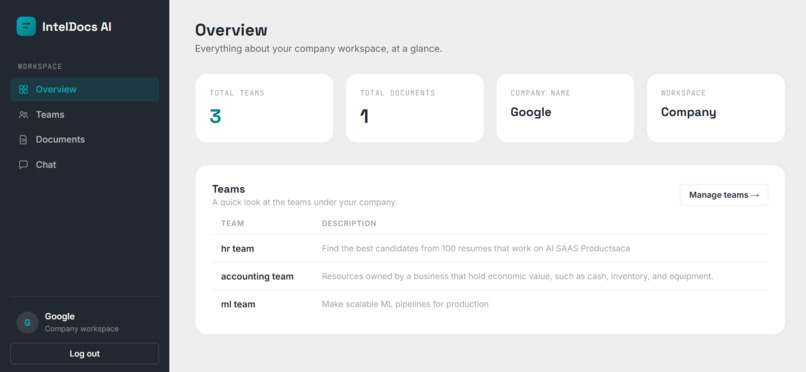Open Chat from the sidebar
This screenshot has width=806, height=372.
85,165
